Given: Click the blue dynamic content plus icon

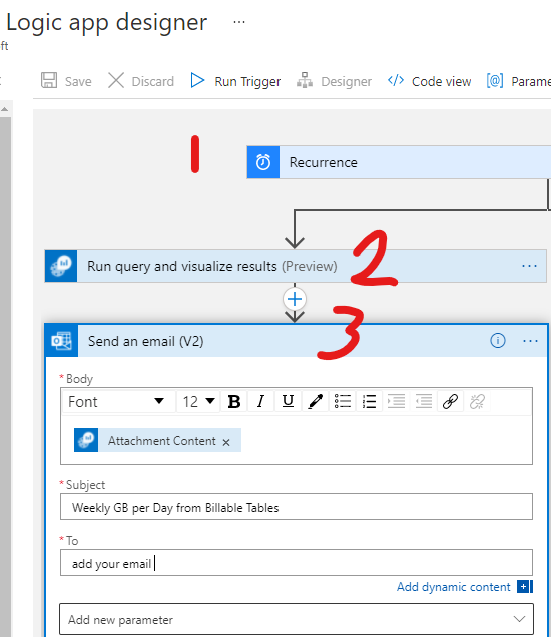Looking at the screenshot, I should tap(525, 587).
